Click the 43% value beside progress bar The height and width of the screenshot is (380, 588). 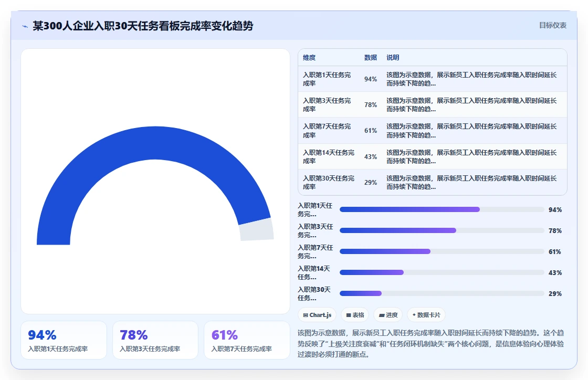pos(555,273)
